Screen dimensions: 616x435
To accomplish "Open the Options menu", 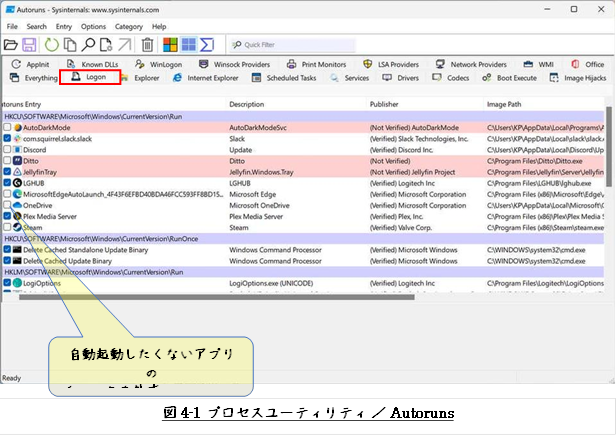I will coord(93,26).
